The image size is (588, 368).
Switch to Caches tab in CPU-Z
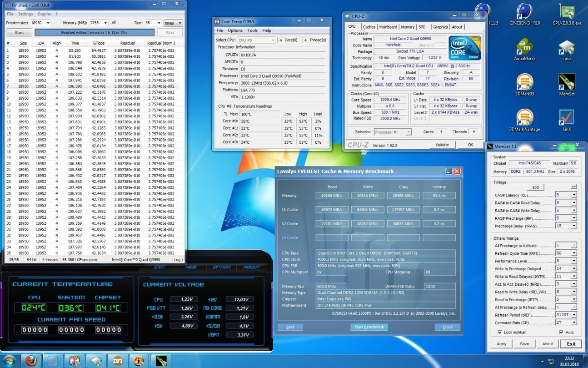[x=369, y=27]
